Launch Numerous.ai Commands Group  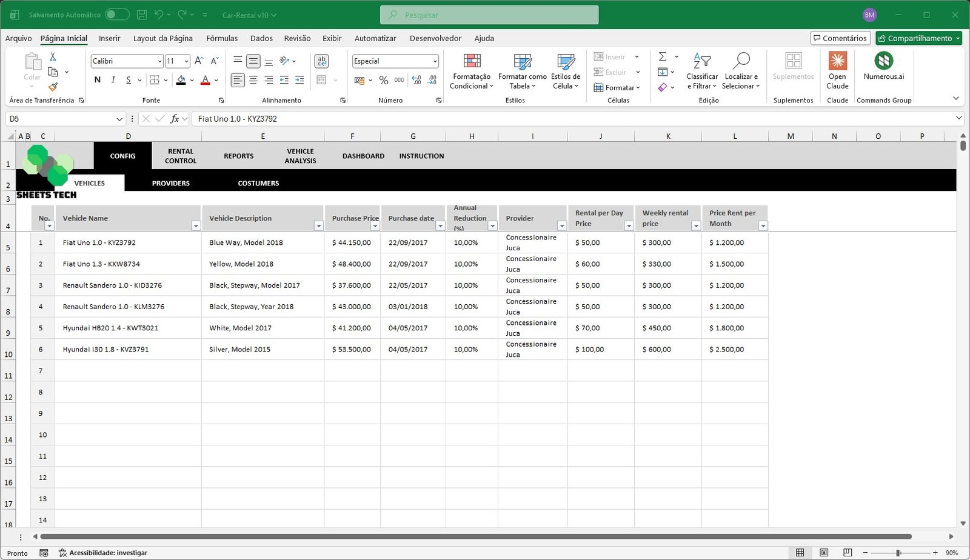[883, 71]
